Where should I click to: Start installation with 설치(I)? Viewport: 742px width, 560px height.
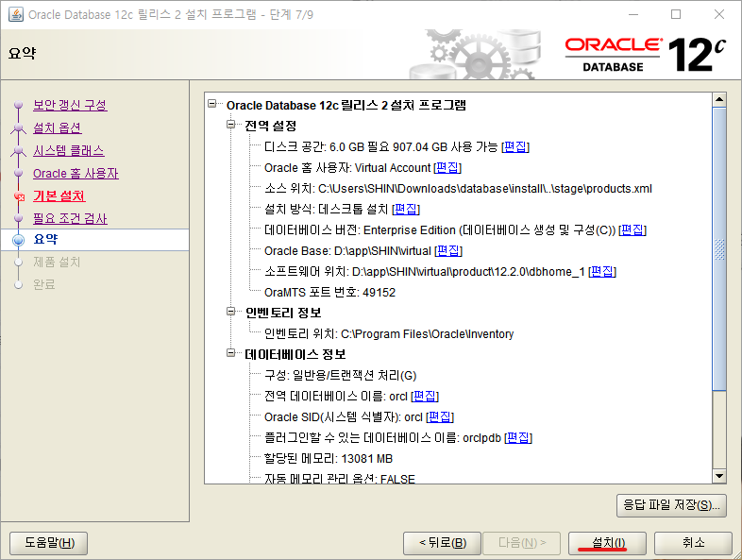click(x=607, y=543)
